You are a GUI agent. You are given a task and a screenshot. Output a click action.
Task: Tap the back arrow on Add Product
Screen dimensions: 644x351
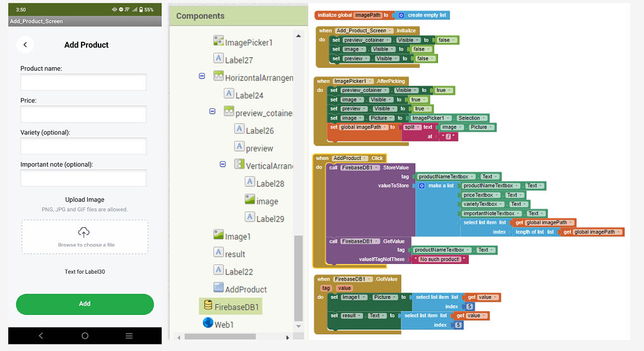click(x=25, y=45)
